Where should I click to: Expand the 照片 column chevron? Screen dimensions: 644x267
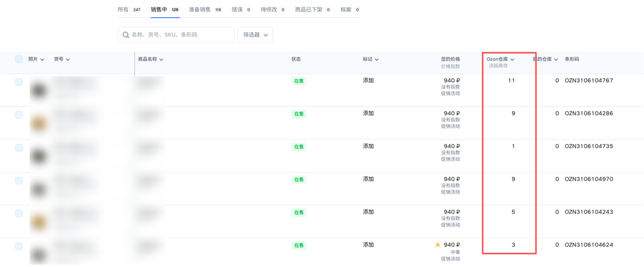click(42, 59)
